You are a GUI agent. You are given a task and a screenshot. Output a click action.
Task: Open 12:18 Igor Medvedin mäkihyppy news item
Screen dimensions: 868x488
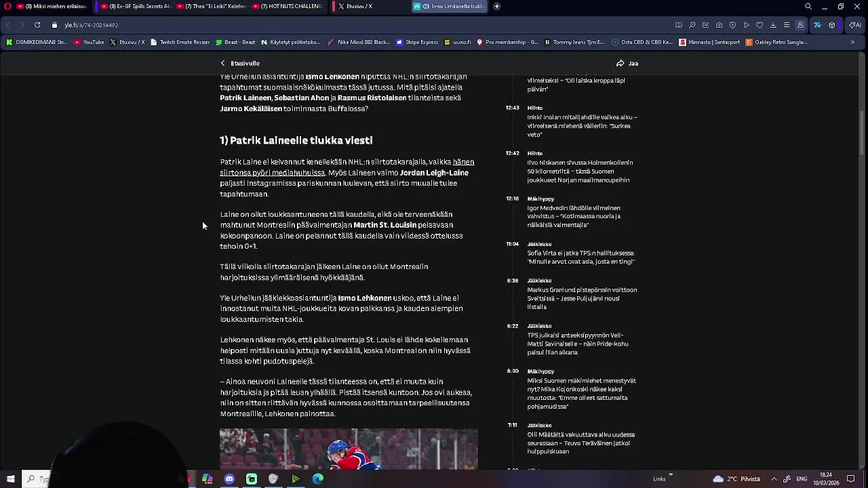(574, 216)
